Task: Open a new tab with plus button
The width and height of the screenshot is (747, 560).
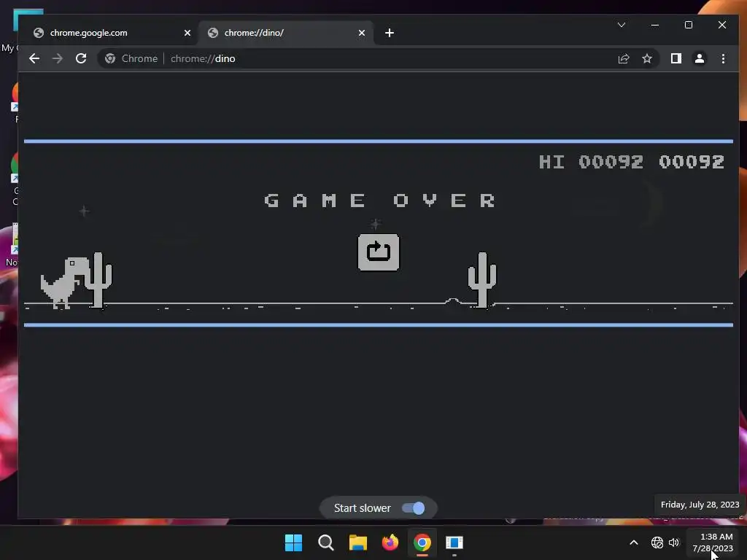Action: (x=390, y=33)
